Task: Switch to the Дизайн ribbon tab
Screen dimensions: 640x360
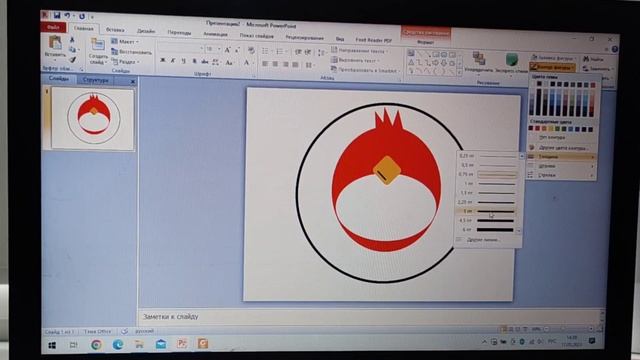Action: point(146,31)
